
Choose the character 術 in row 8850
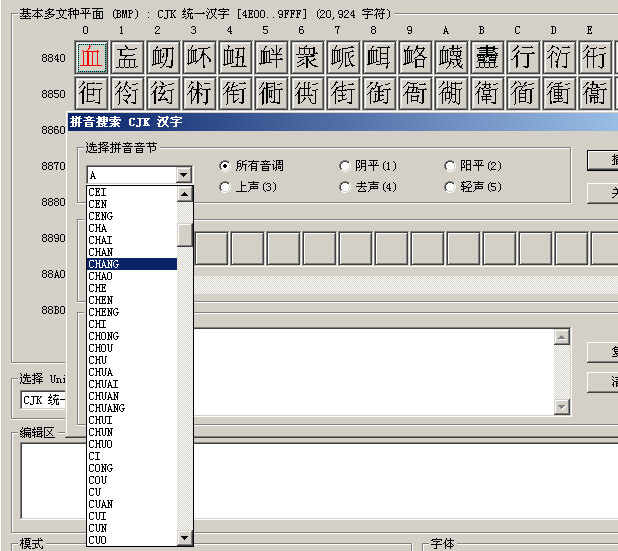(199, 94)
